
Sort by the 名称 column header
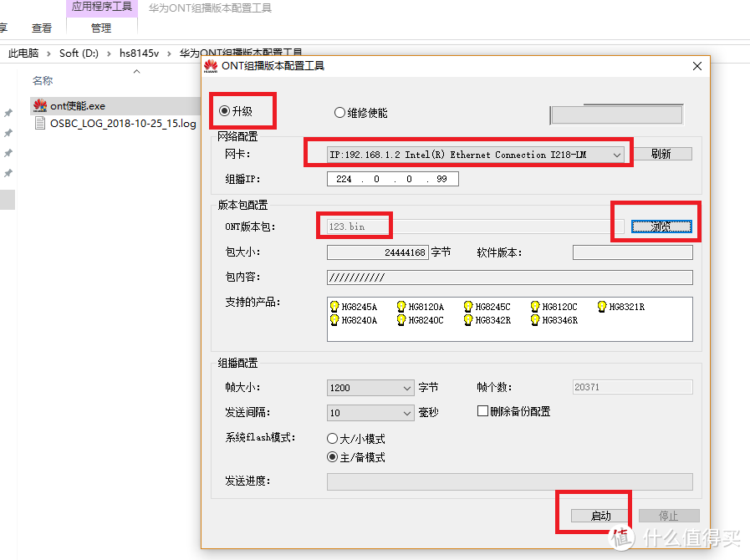43,81
